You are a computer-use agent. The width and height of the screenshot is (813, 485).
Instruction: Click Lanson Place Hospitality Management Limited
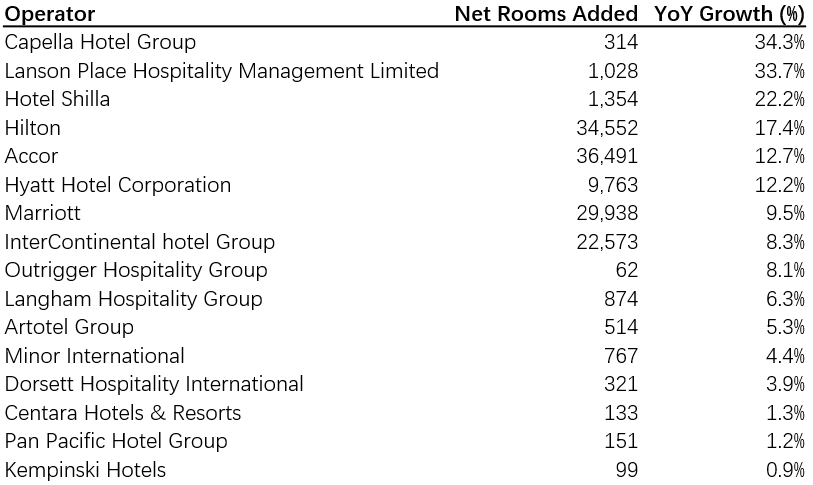click(x=221, y=71)
